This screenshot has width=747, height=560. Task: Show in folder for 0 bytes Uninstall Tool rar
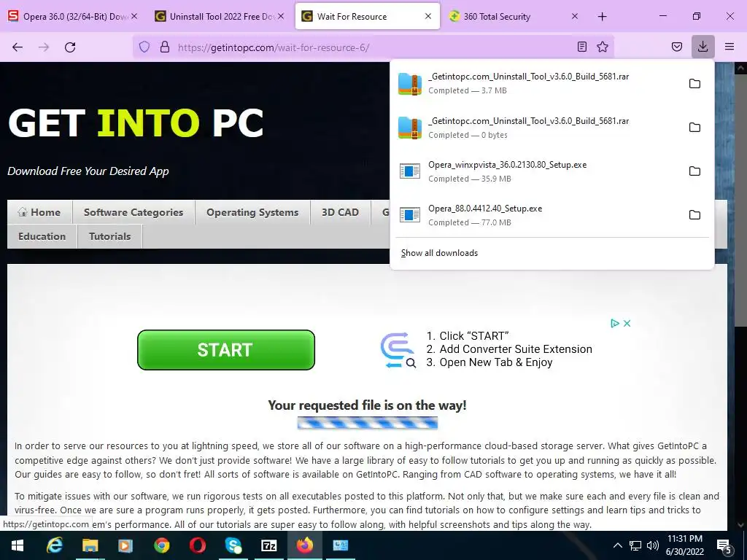[x=694, y=128]
